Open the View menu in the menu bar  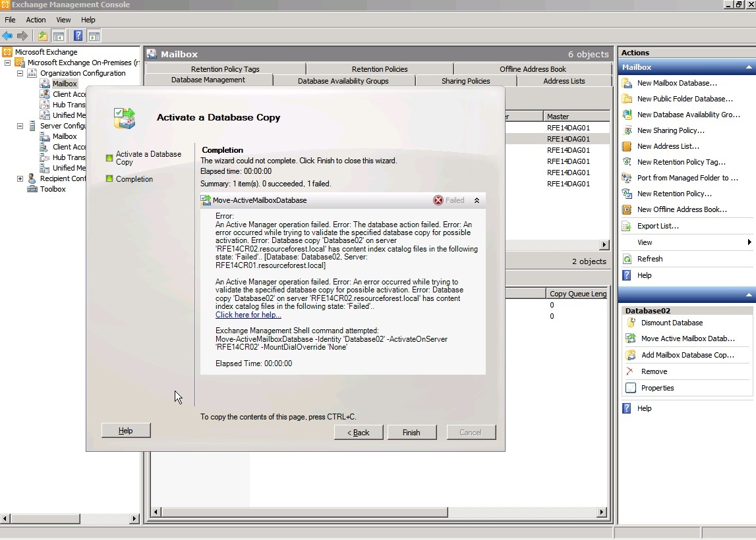(x=63, y=20)
